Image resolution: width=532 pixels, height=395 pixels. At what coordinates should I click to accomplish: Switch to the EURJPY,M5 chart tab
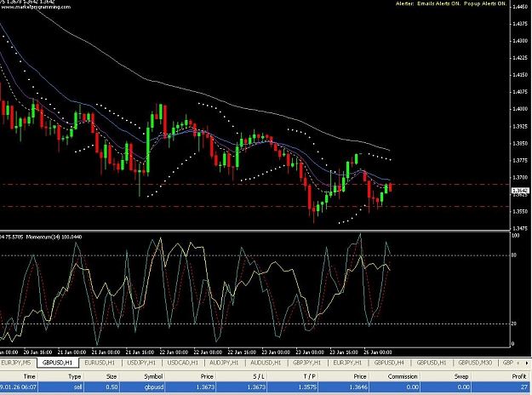tap(16, 363)
